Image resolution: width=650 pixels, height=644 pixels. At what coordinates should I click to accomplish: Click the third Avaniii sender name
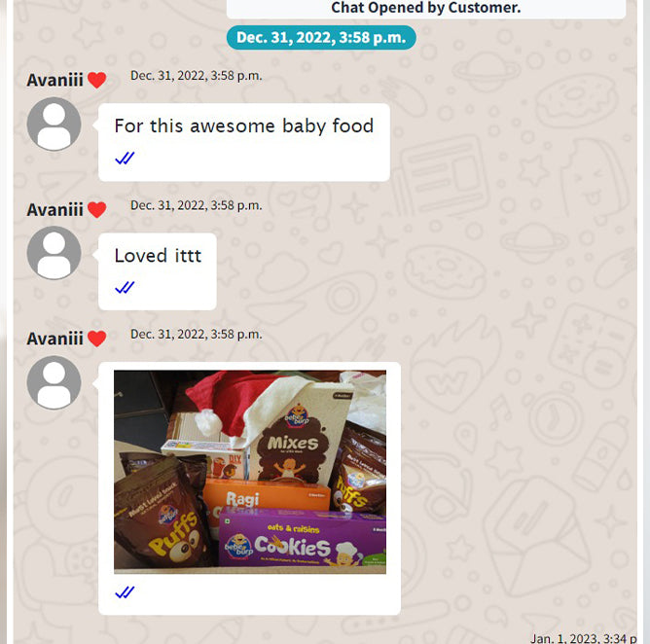point(55,339)
